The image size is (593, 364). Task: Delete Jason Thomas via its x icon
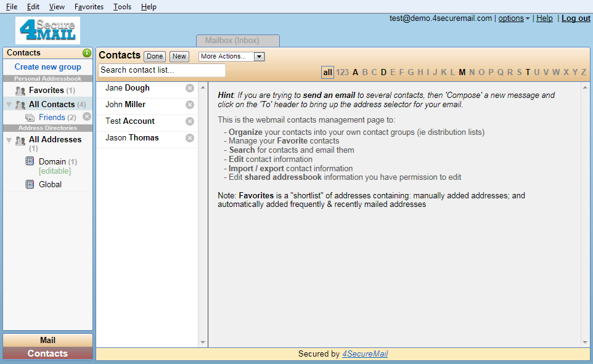[x=190, y=138]
